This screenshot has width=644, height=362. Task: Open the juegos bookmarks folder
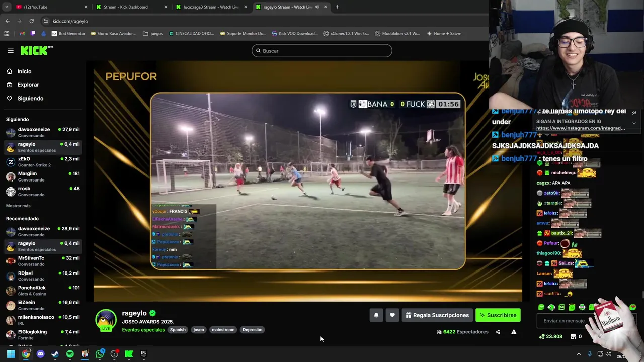[x=153, y=34]
